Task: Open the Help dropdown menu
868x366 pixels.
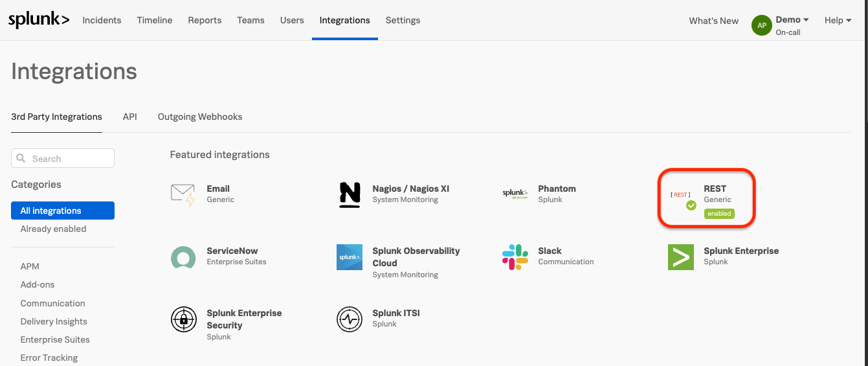Action: [x=838, y=20]
